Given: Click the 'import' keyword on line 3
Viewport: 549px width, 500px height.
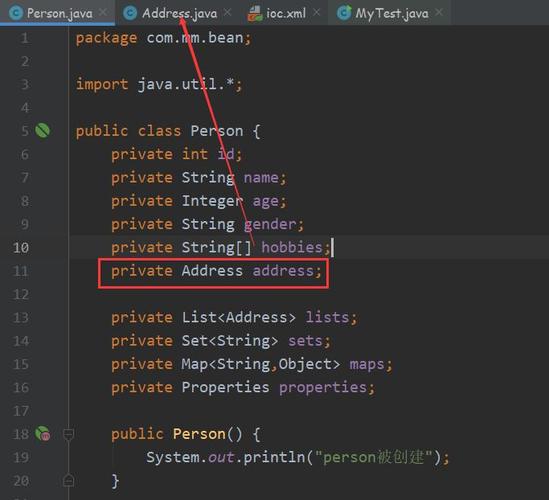Looking at the screenshot, I should 102,84.
